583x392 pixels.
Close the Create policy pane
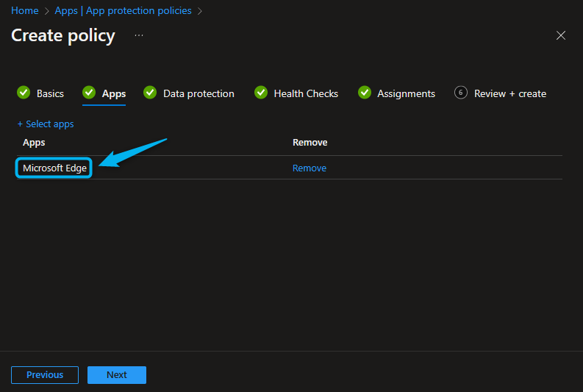click(x=561, y=35)
